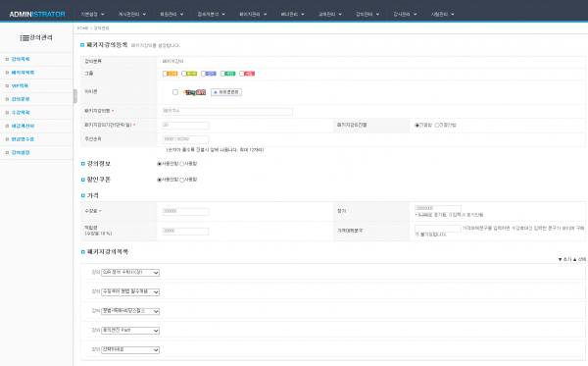
Task: Check the yellow-green group label checkbox
Action: [184, 74]
